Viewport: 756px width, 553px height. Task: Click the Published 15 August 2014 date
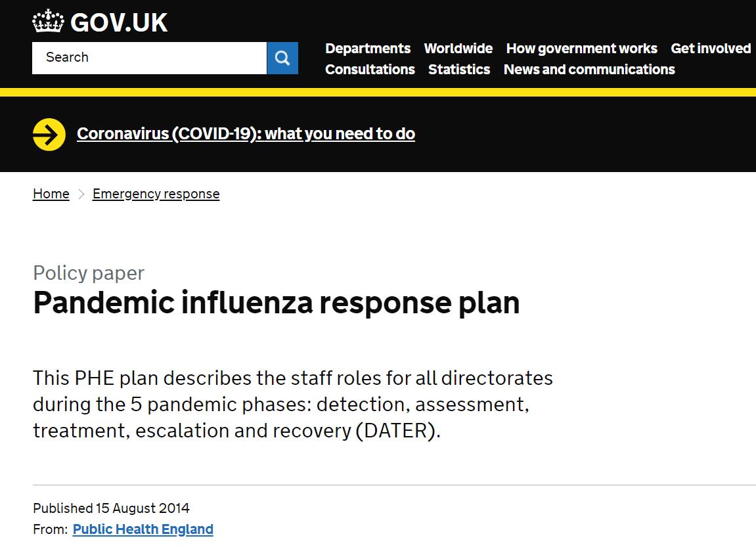(111, 508)
